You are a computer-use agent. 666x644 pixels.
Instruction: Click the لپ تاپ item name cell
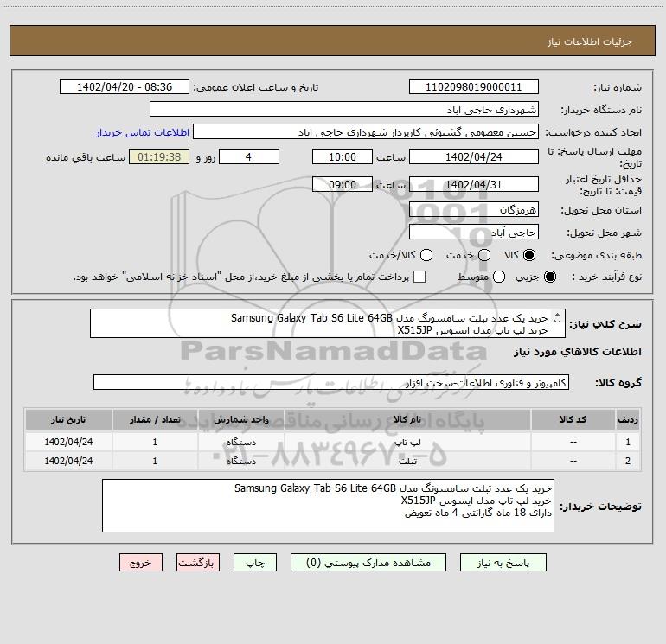point(407,442)
